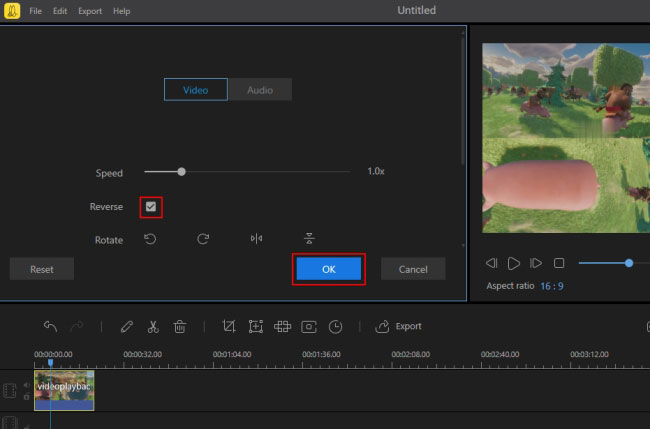Click the blue timeline playhead marker
The image size is (650, 429).
click(51, 363)
